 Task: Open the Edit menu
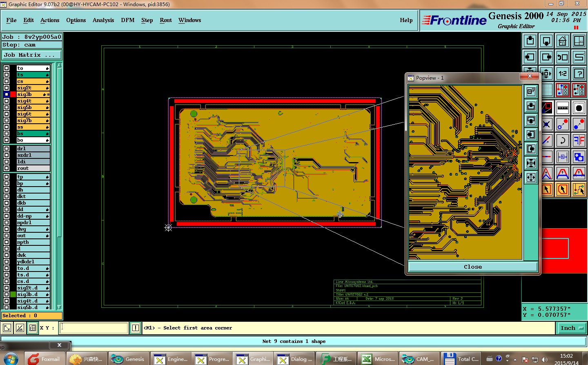29,20
